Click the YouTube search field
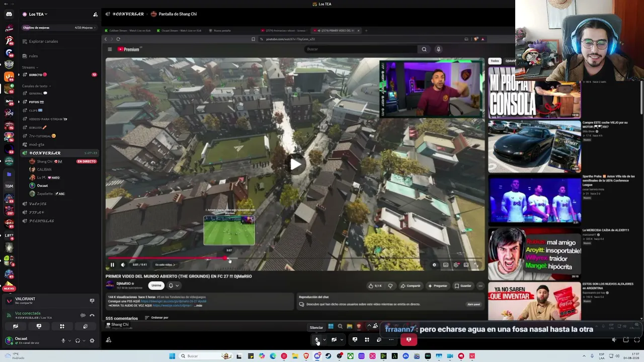The image size is (644, 362). (x=361, y=49)
